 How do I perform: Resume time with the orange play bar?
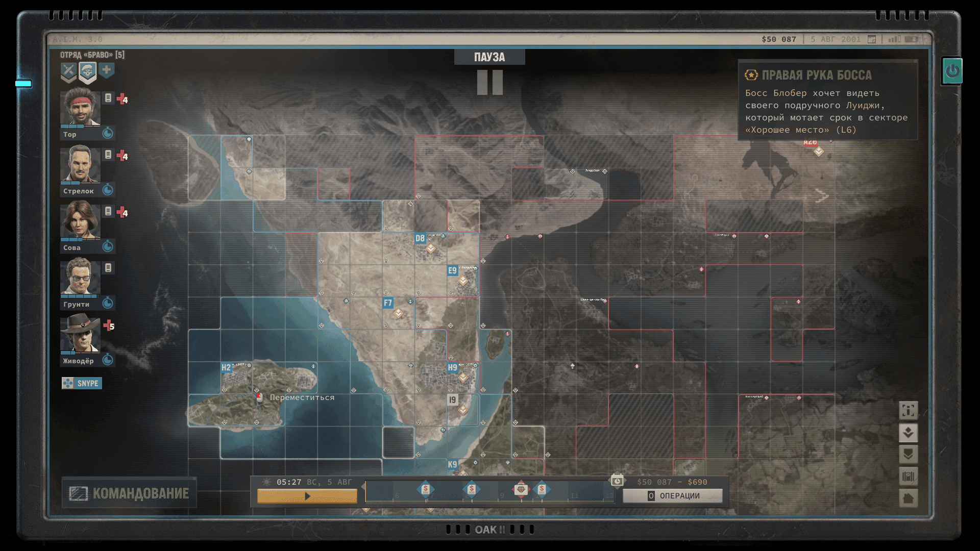[307, 496]
